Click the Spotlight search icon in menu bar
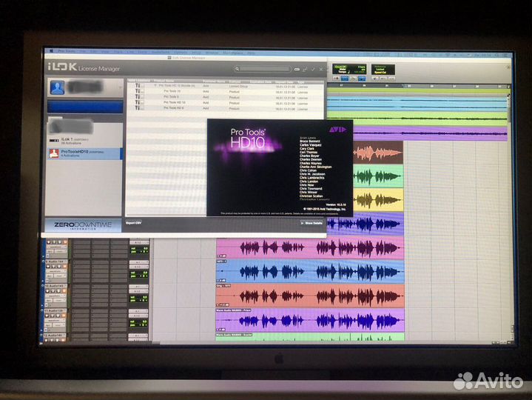The width and height of the screenshot is (532, 400). 497,55
